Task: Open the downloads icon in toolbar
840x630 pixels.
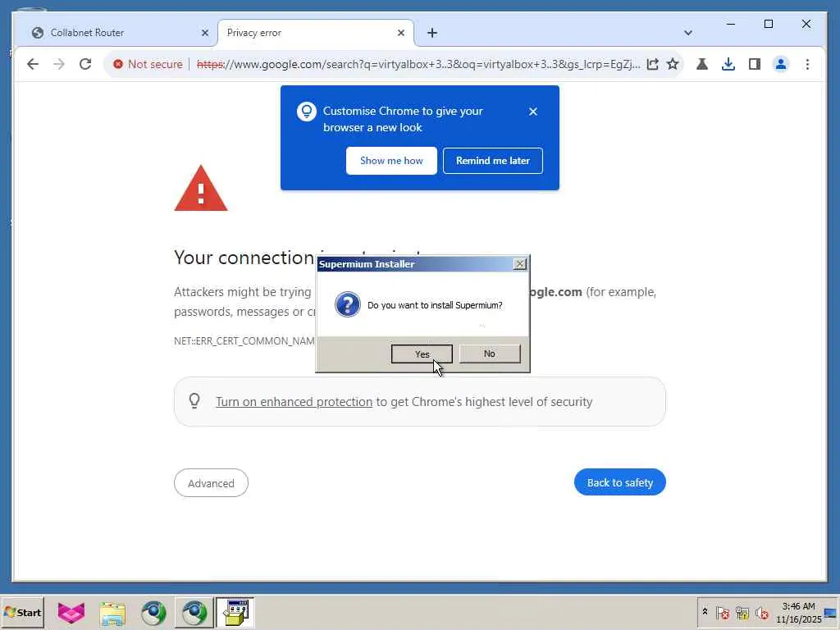Action: tap(728, 64)
